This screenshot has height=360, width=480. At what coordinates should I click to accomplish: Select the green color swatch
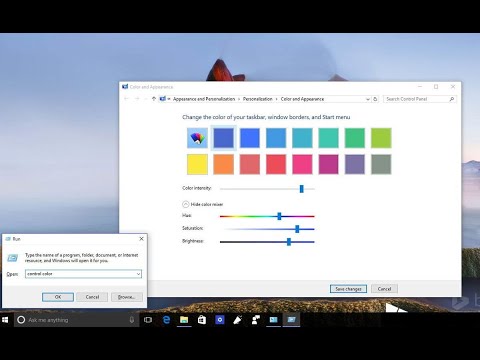(x=355, y=138)
